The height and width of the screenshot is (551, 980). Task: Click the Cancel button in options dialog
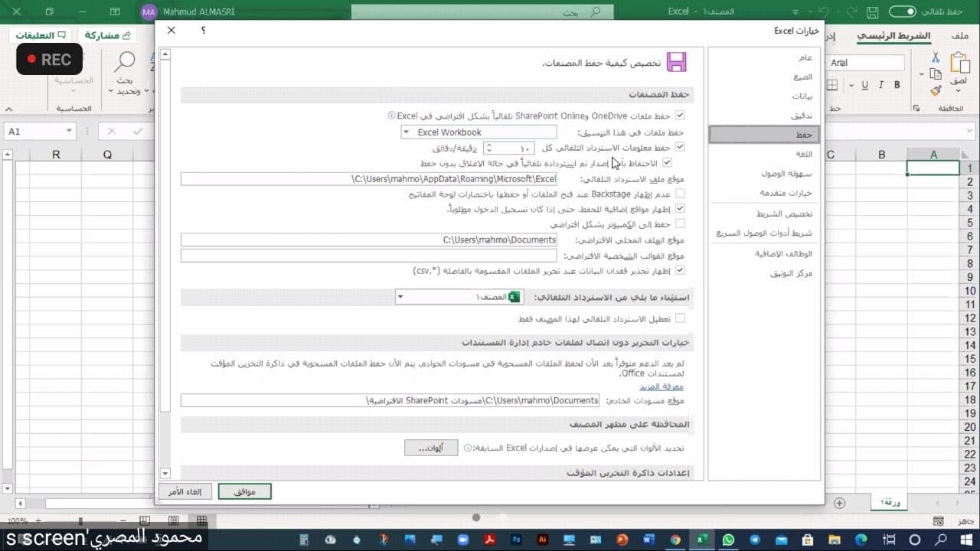(x=185, y=491)
